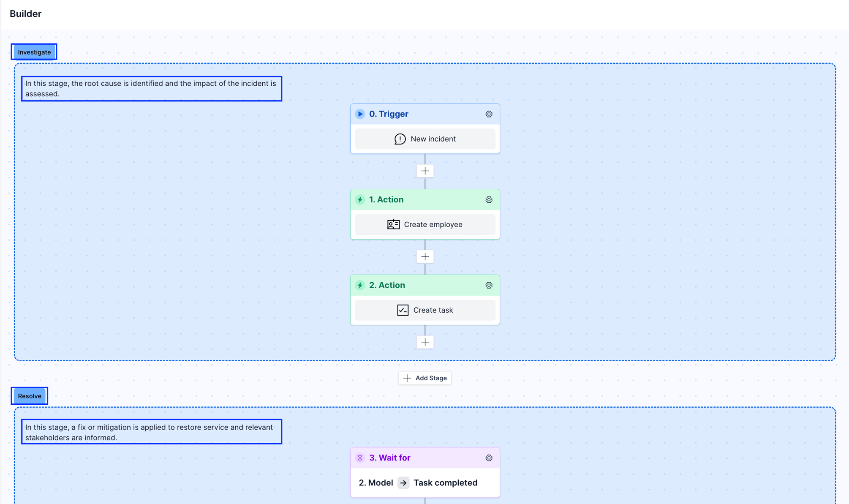The height and width of the screenshot is (504, 849).
Task: Toggle settings gear on 2. Action node
Action: [x=489, y=285]
